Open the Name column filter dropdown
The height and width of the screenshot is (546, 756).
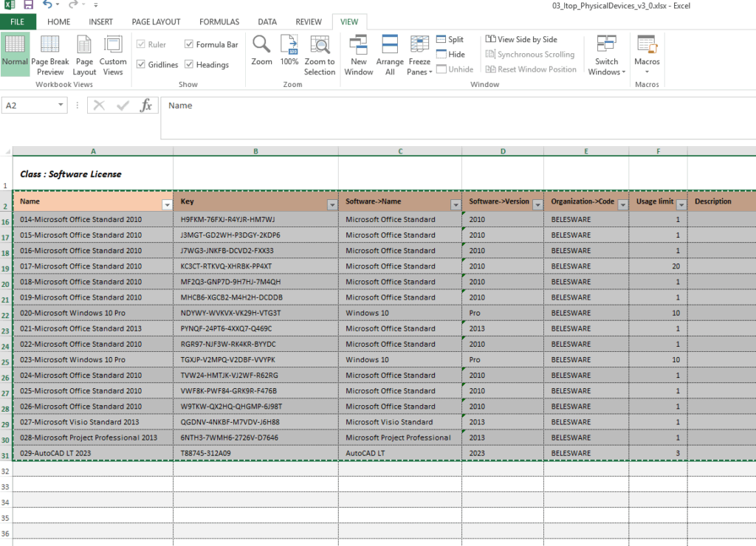[166, 204]
